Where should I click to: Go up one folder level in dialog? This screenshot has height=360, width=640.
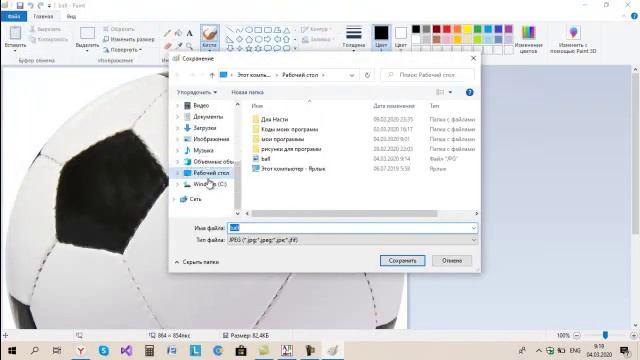pyautogui.click(x=212, y=75)
